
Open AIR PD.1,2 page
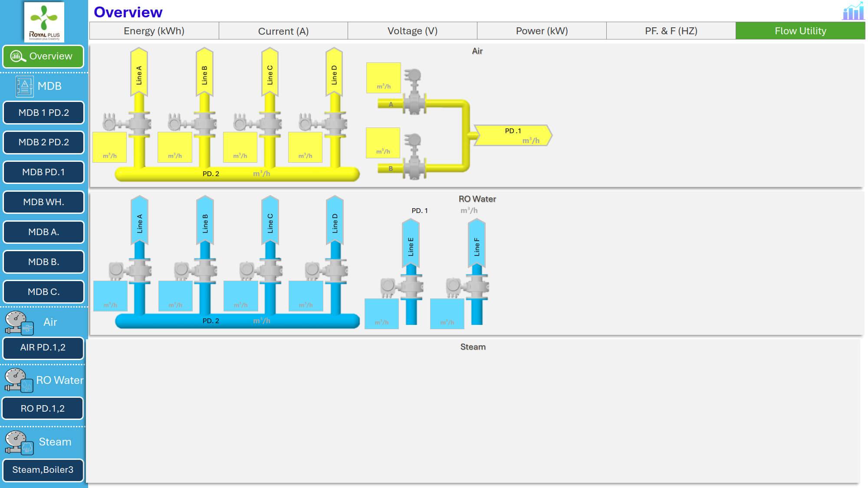(x=43, y=348)
